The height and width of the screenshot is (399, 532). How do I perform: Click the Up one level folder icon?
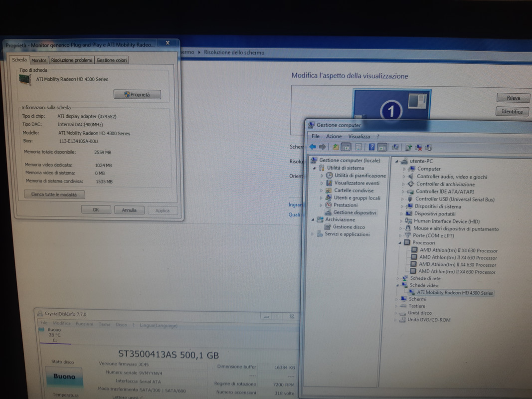click(336, 147)
